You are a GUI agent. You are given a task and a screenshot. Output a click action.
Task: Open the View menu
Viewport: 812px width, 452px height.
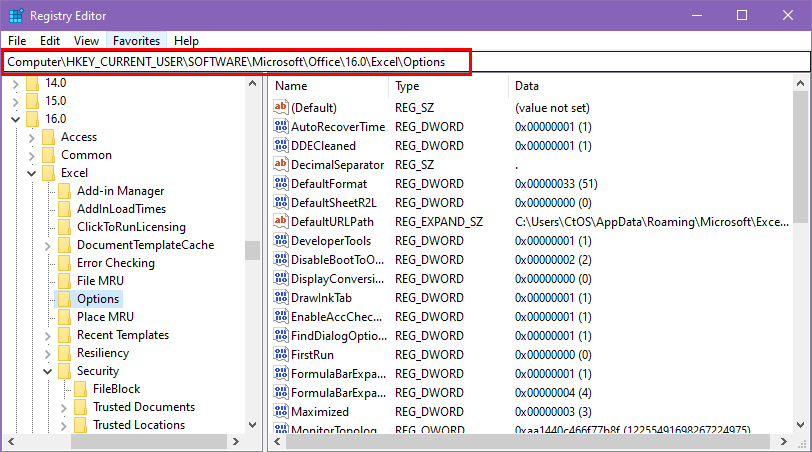pos(86,40)
